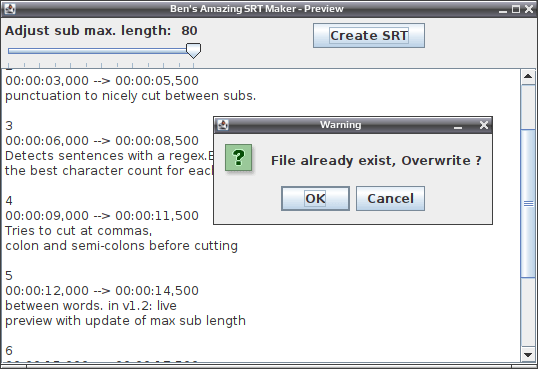Image resolution: width=538 pixels, height=369 pixels.
Task: Click the timestamp line starting 00:00:12,000
Action: (x=102, y=291)
